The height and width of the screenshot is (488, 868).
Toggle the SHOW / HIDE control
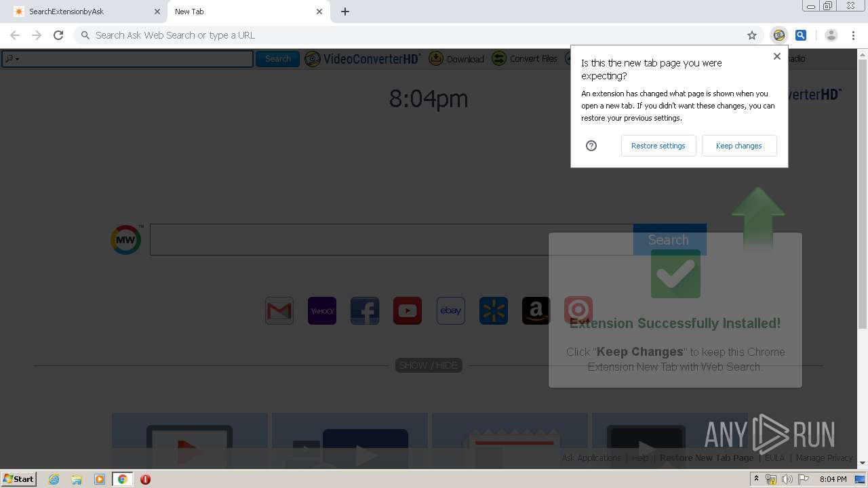point(429,365)
